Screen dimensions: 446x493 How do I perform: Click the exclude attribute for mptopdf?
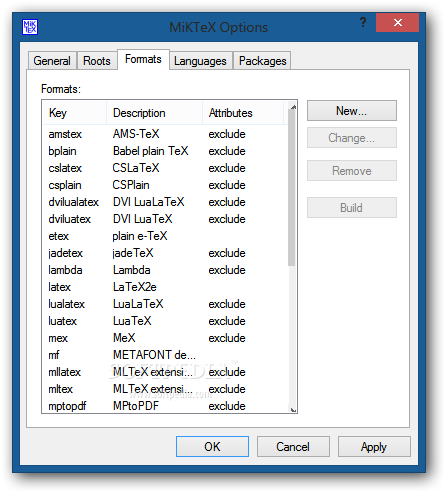tap(227, 406)
